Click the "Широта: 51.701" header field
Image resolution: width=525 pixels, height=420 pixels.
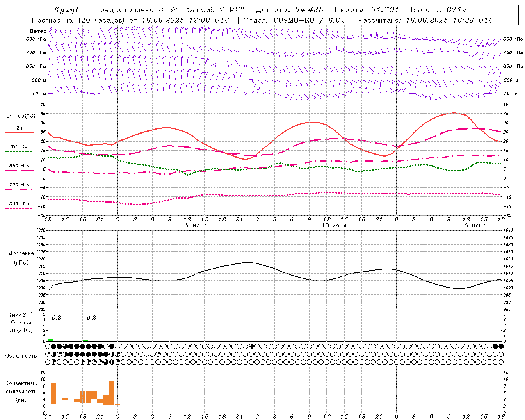click(x=367, y=10)
